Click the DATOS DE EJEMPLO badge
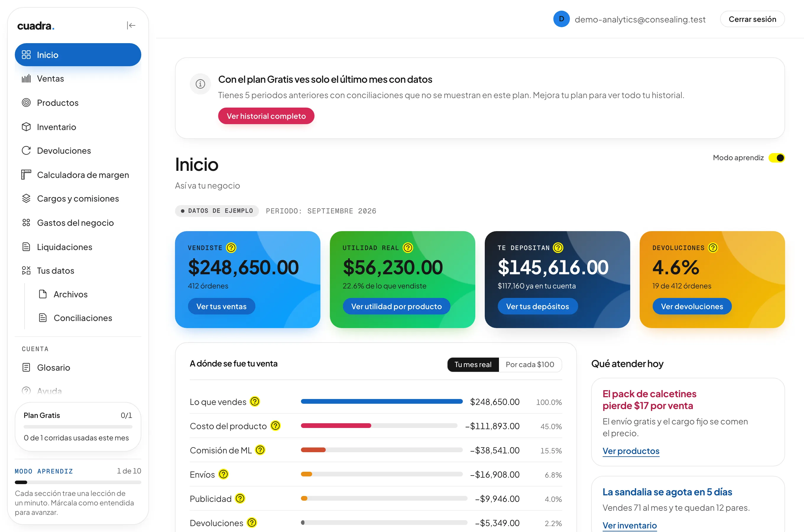This screenshot has width=804, height=532. (217, 211)
